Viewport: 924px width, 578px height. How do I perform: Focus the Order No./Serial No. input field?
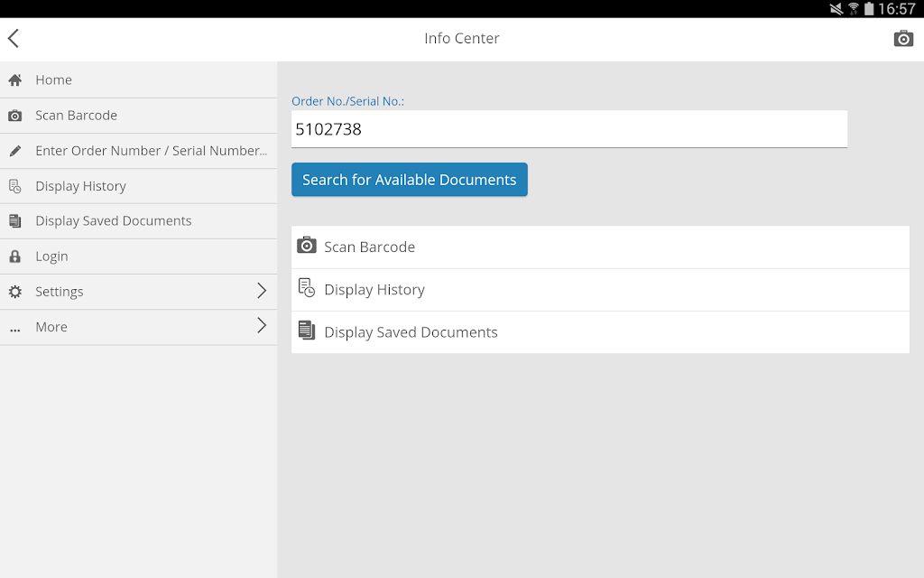click(569, 129)
